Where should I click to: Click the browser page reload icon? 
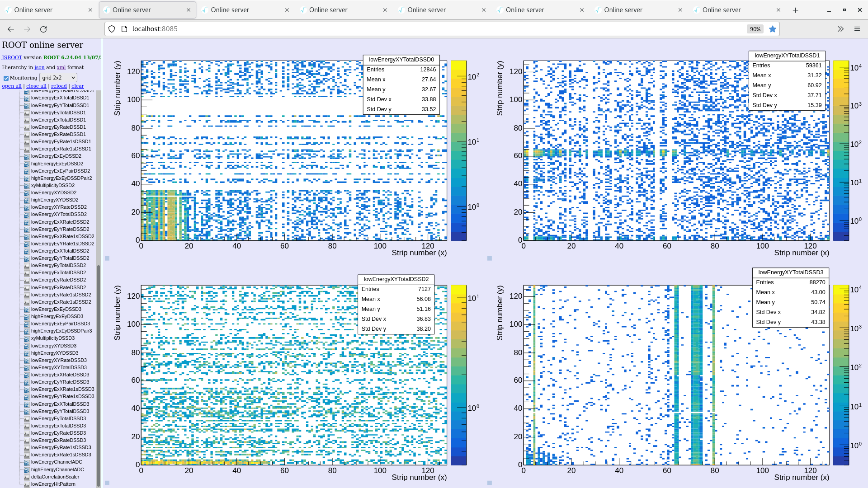pyautogui.click(x=43, y=28)
